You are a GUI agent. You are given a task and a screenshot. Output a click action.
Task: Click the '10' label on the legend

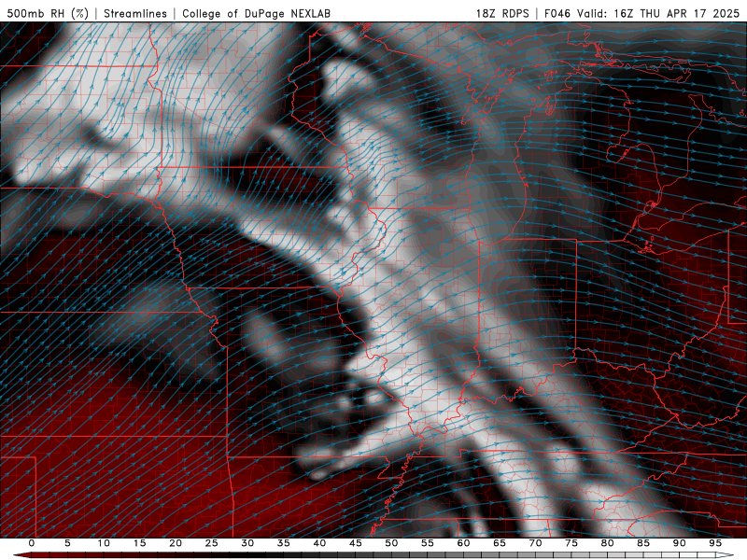(x=104, y=543)
